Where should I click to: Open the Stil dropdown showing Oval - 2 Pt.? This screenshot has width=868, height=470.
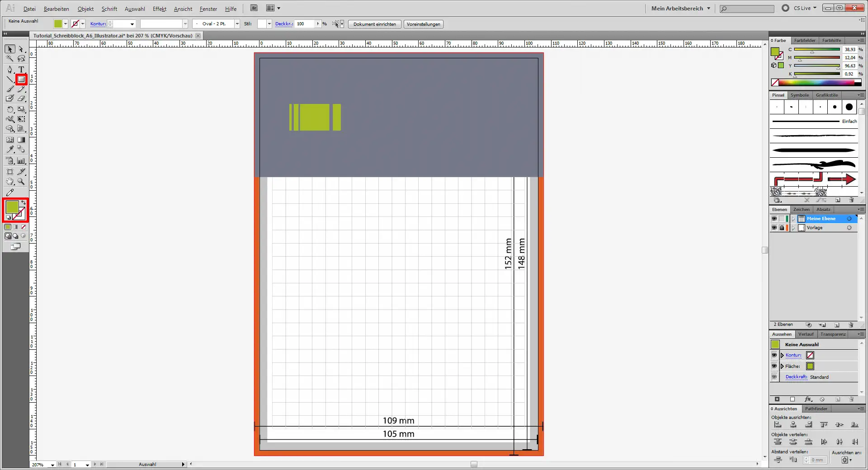(x=237, y=24)
